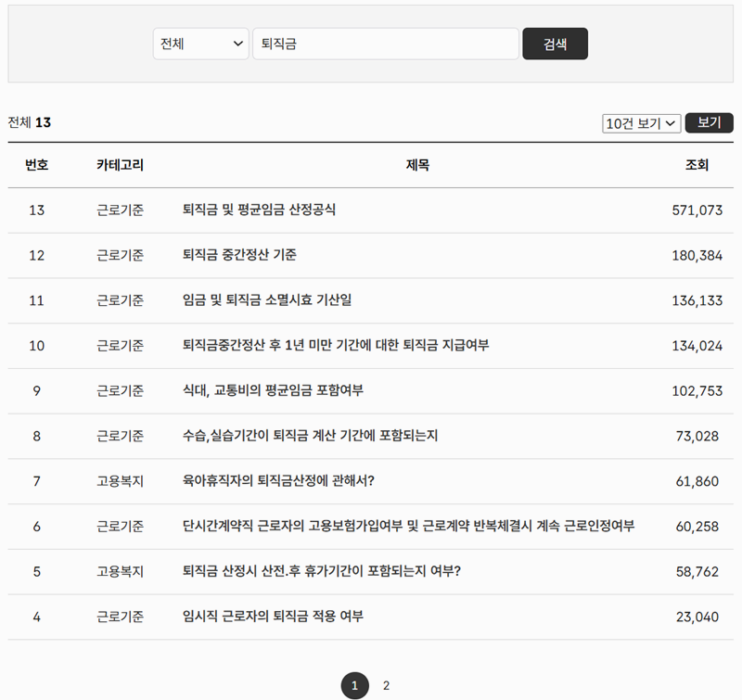Click row number 5

(36, 571)
